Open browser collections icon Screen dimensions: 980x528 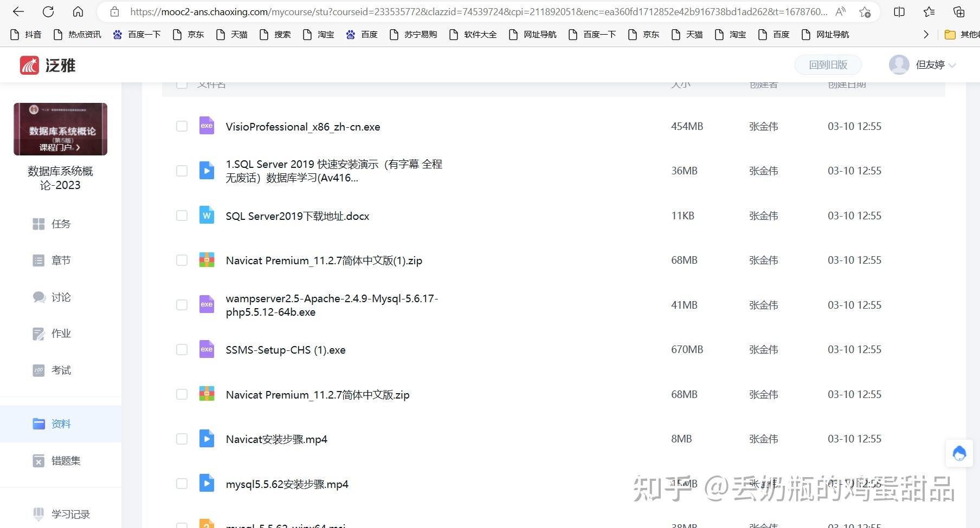[x=959, y=11]
